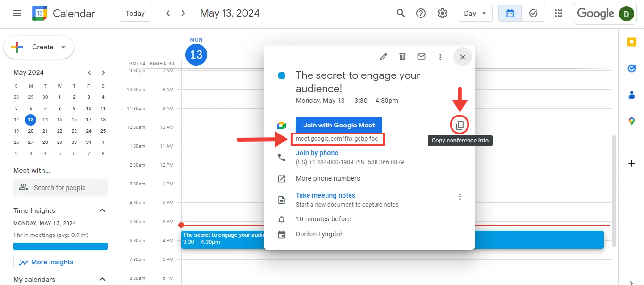Open Google Tasks from the side panel
644x285 pixels.
[632, 68]
